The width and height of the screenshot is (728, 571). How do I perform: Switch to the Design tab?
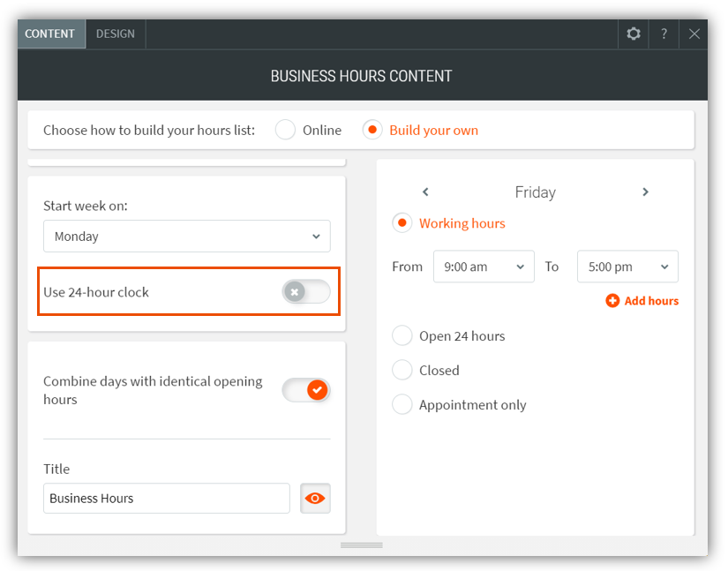pos(116,34)
